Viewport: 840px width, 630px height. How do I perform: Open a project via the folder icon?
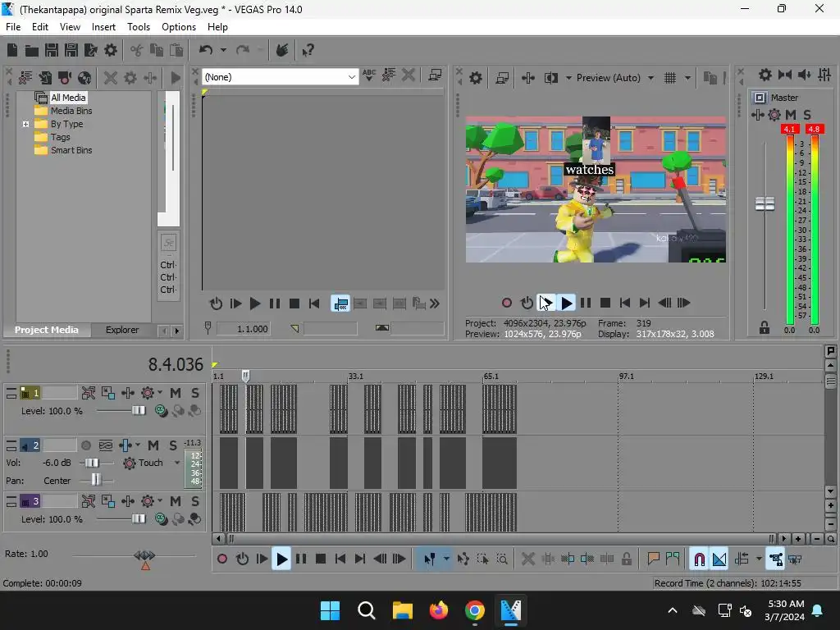(x=32, y=50)
